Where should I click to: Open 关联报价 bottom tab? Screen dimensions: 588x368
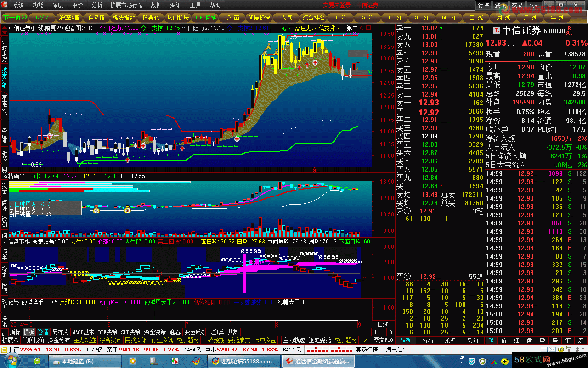(x=33, y=340)
